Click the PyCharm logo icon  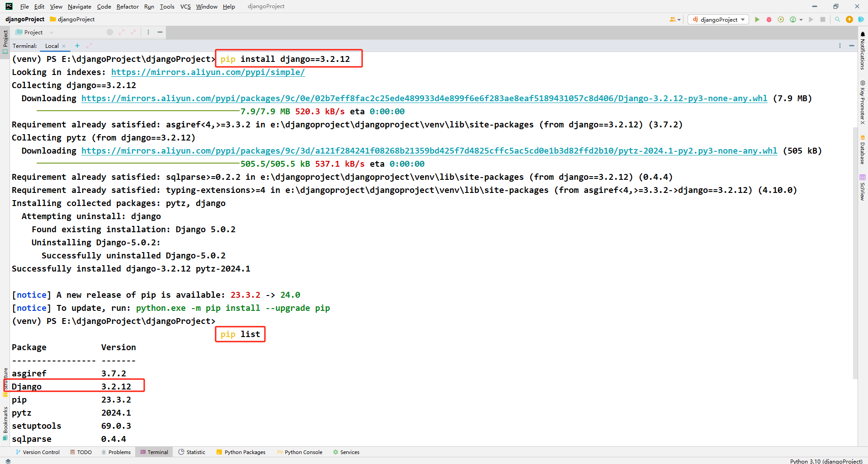click(x=9, y=6)
